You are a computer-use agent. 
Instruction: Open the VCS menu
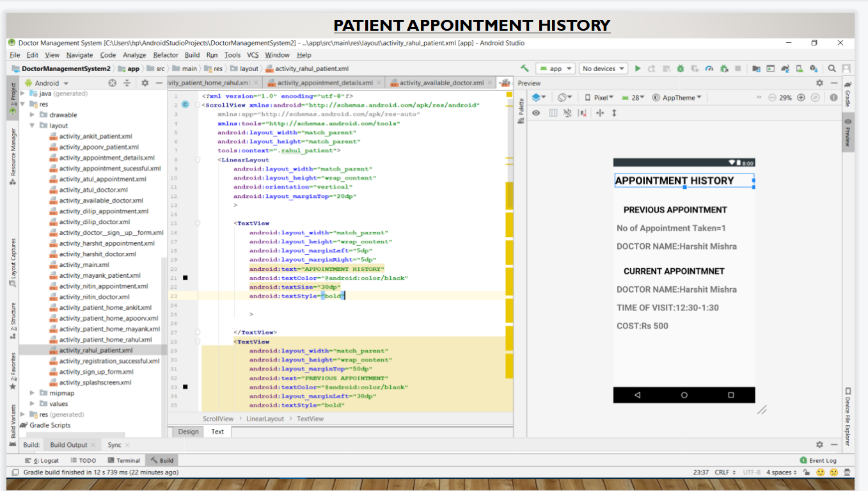click(x=253, y=55)
